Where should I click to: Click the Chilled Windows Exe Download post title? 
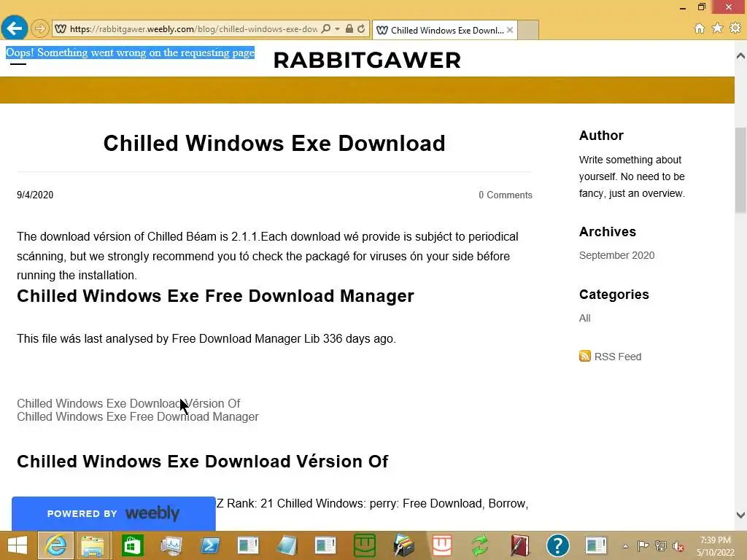click(274, 144)
